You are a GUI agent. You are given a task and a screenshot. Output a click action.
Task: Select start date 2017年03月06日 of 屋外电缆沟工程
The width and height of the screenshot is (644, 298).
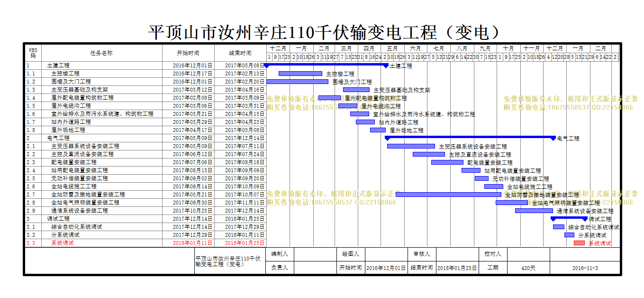coord(192,106)
